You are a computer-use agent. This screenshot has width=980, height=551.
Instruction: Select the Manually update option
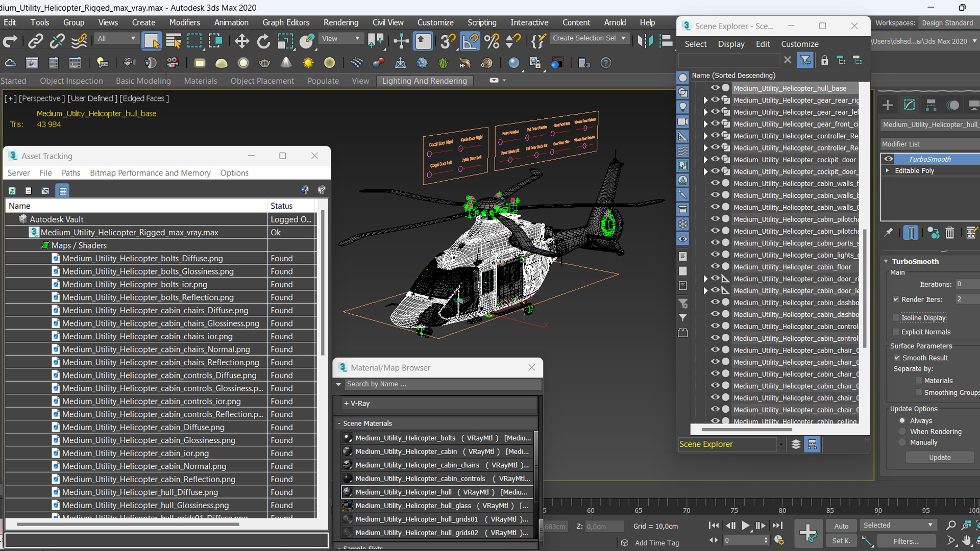(x=902, y=442)
